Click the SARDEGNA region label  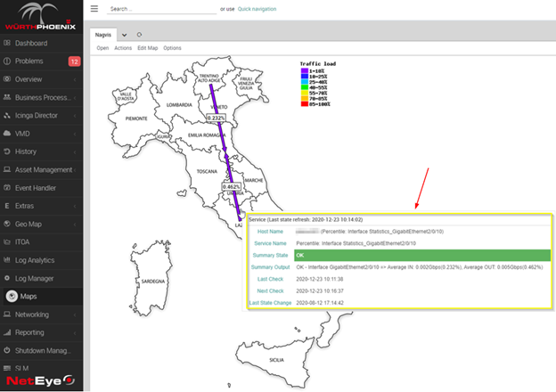pyautogui.click(x=153, y=281)
